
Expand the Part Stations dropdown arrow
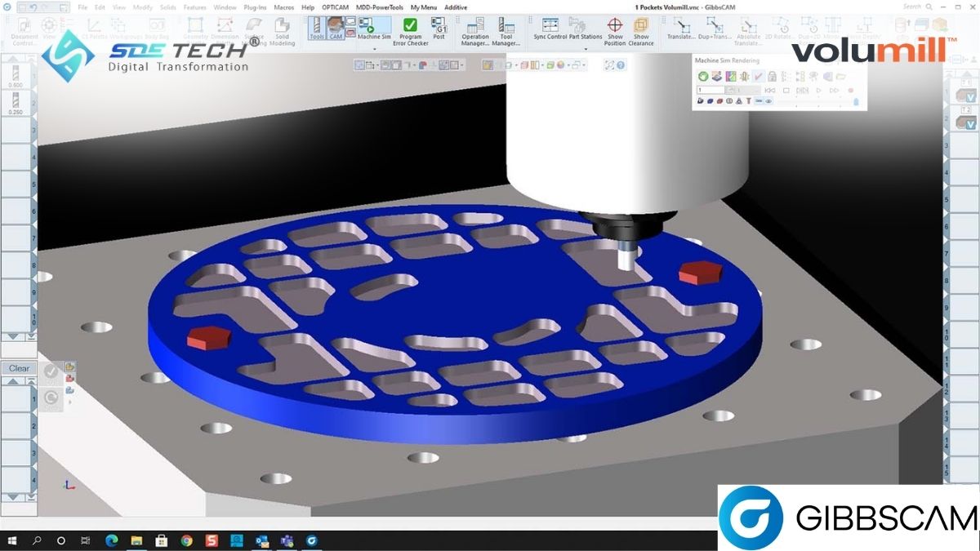tap(586, 48)
